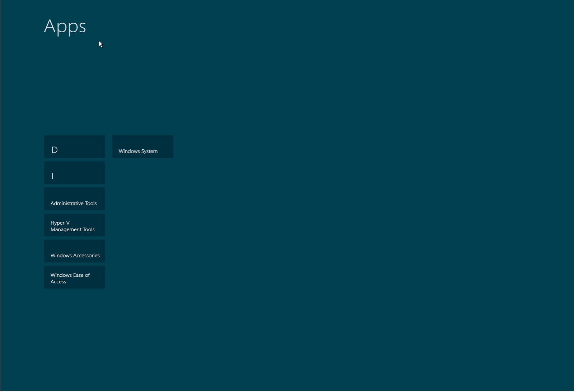Open the Windows Accessories group tile

75,251
